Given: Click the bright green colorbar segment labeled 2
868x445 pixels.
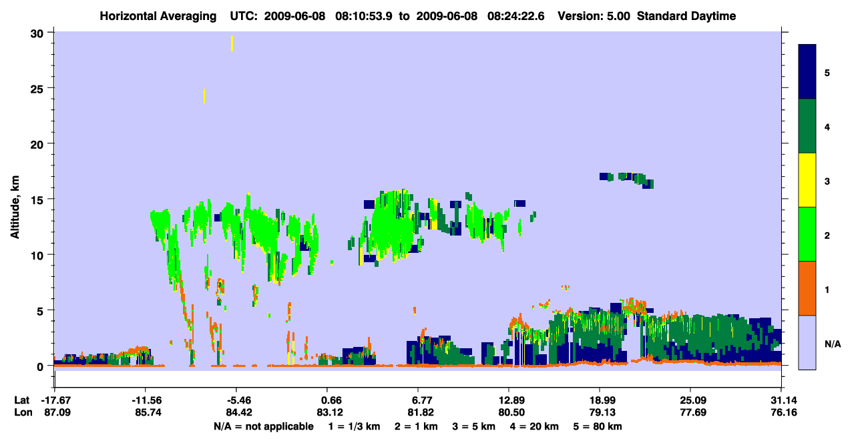Looking at the screenshot, I should [x=808, y=234].
